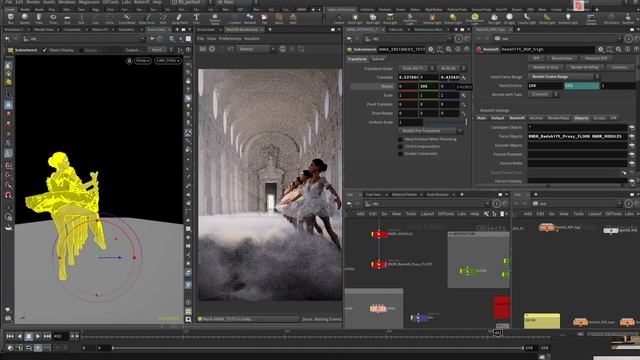Open Beauty AOV dropdown in RenderView

pos(256,49)
